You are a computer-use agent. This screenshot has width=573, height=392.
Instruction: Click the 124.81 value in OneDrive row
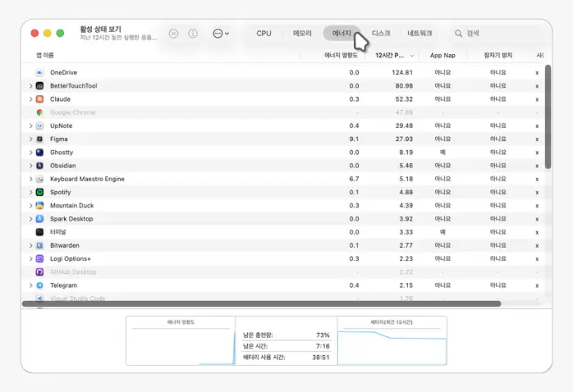pos(402,73)
